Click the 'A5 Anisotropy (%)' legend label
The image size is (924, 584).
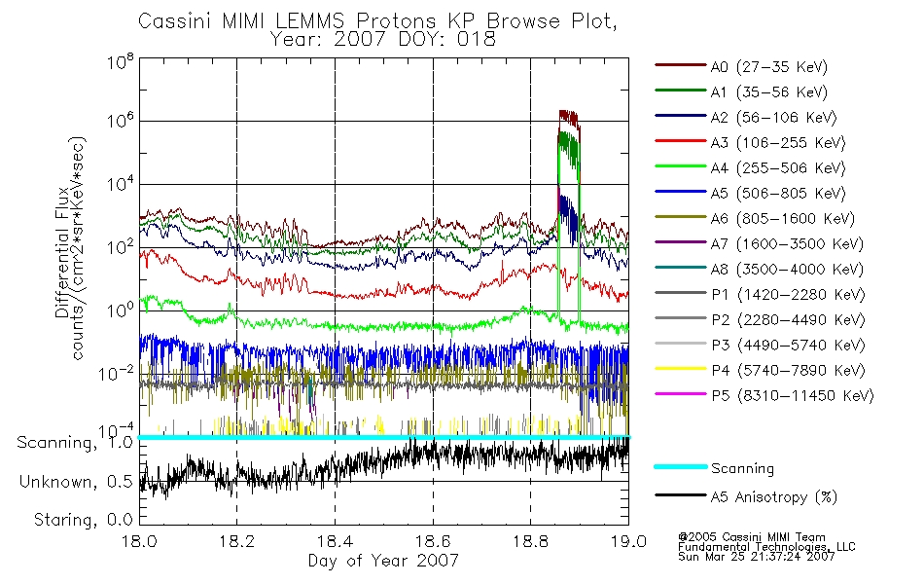click(774, 497)
